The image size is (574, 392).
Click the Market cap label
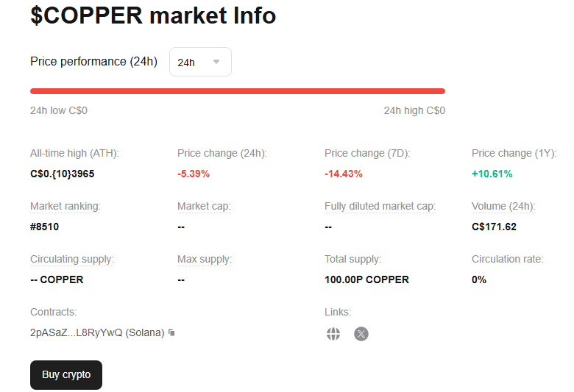pos(204,206)
